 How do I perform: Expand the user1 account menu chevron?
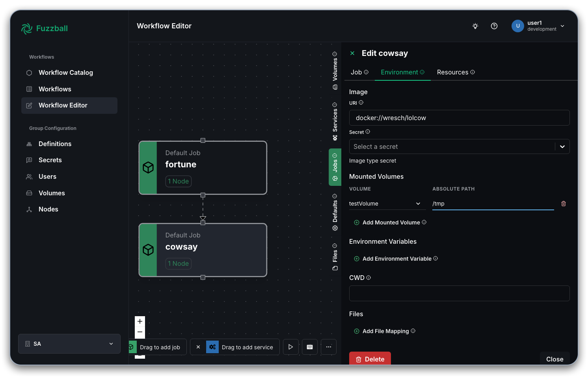click(562, 26)
